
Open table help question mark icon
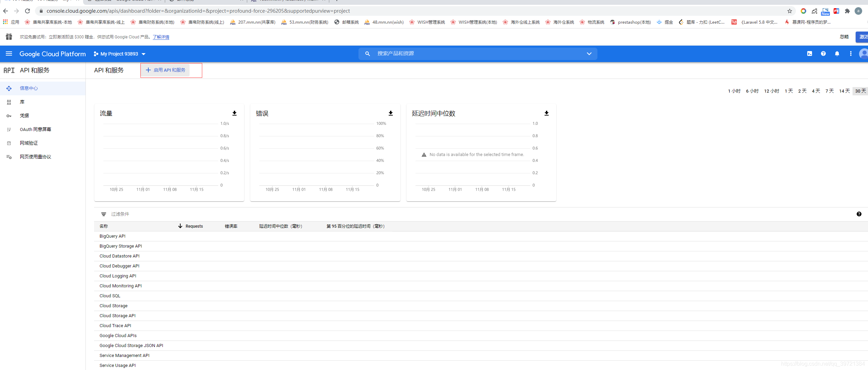click(859, 214)
